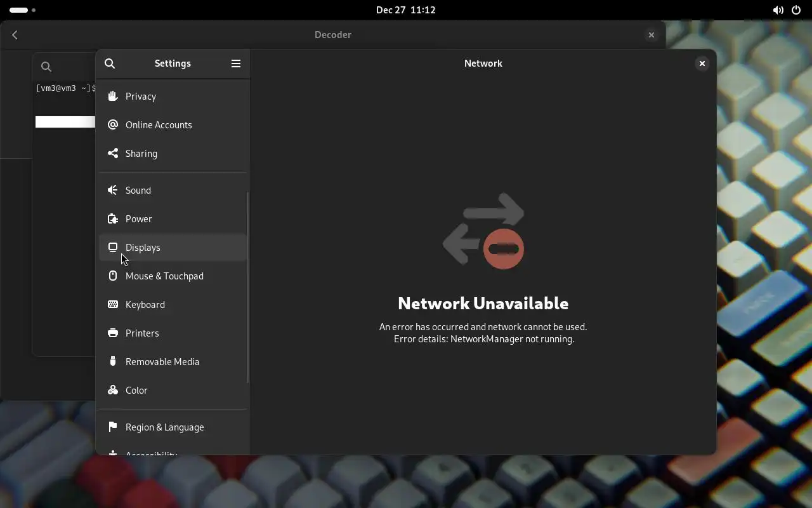Close the Decoder window
This screenshot has height=508, width=812.
pos(651,35)
